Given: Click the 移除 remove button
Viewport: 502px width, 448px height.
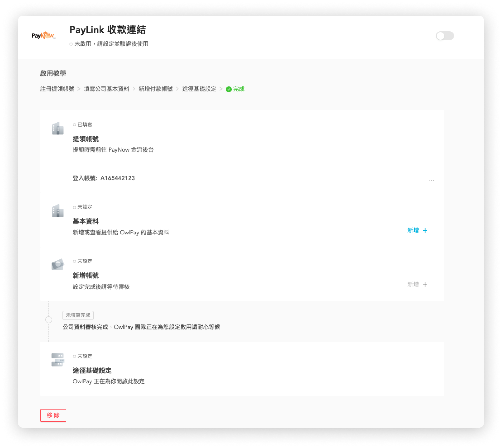Looking at the screenshot, I should click(53, 415).
